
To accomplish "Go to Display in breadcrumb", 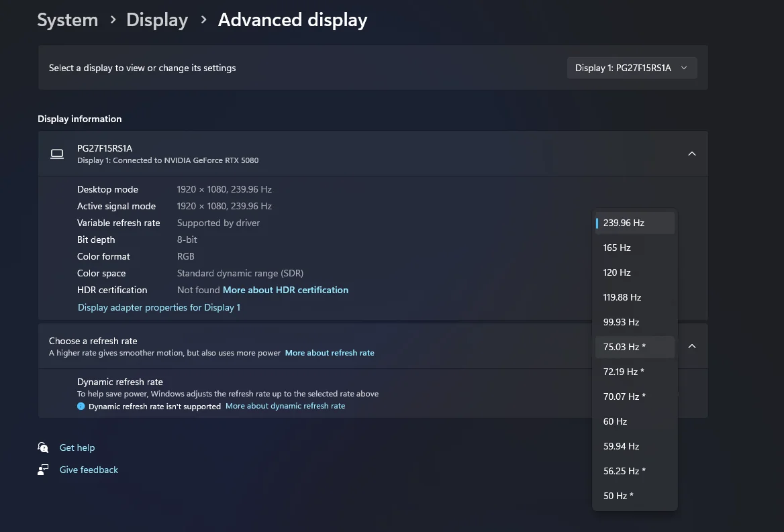I will (157, 20).
